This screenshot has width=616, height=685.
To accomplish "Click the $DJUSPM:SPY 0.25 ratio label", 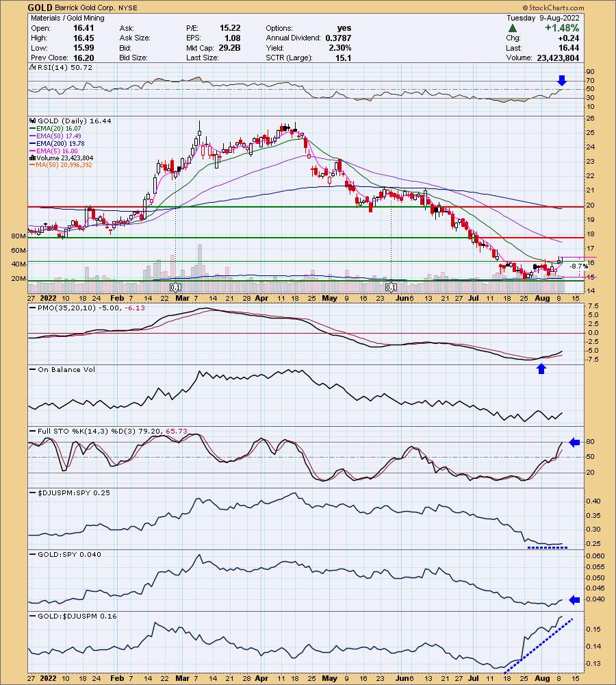I will 74,493.
